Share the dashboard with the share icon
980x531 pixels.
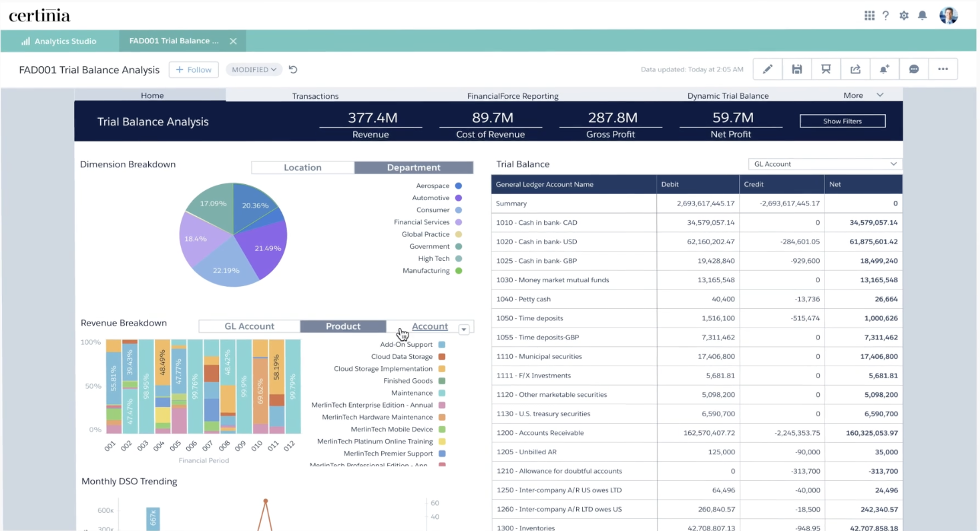point(855,69)
